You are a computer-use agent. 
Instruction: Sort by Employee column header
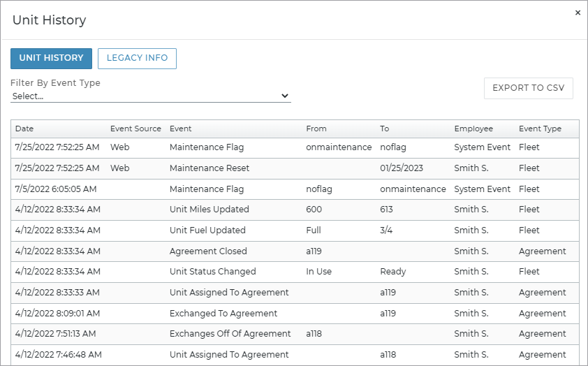(473, 129)
